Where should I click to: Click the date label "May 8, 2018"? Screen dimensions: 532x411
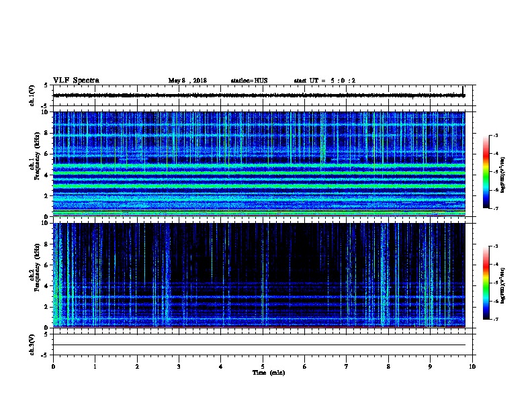(x=187, y=81)
